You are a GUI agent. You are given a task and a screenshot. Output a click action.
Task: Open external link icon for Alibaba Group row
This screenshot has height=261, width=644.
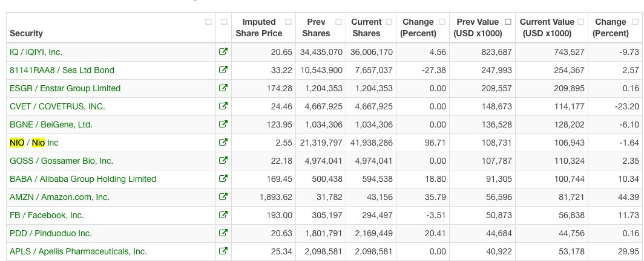pyautogui.click(x=223, y=179)
